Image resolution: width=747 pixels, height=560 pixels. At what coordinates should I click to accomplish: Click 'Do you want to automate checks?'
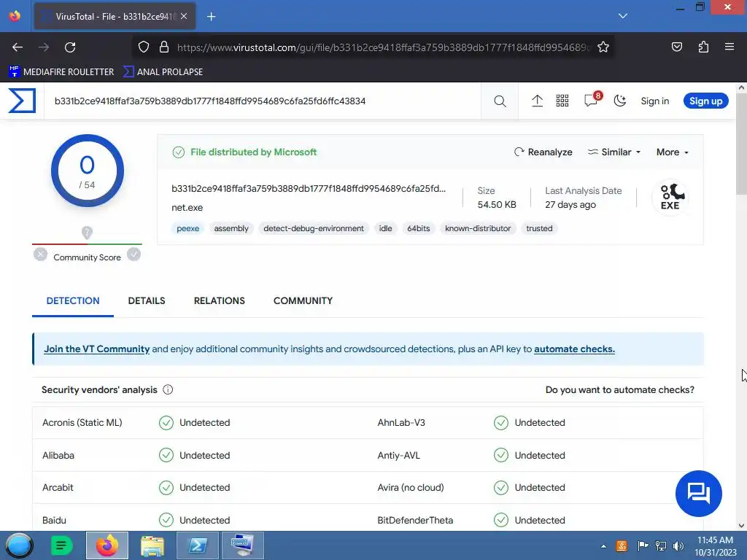point(620,389)
